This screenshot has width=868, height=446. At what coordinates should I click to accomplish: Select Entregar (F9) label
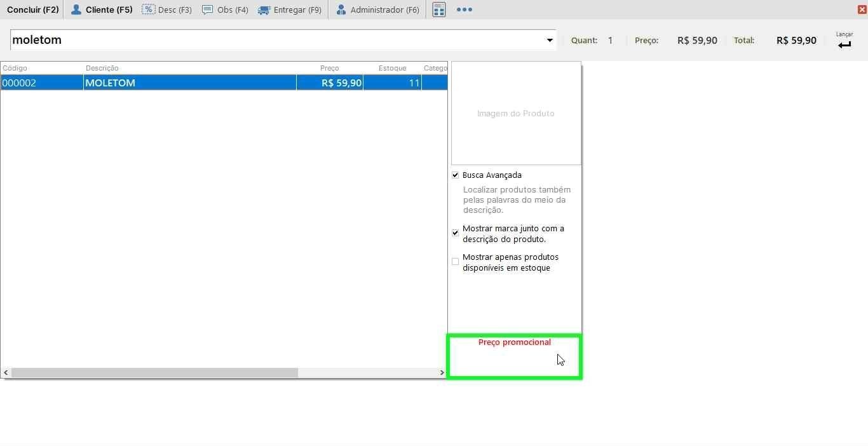[297, 10]
